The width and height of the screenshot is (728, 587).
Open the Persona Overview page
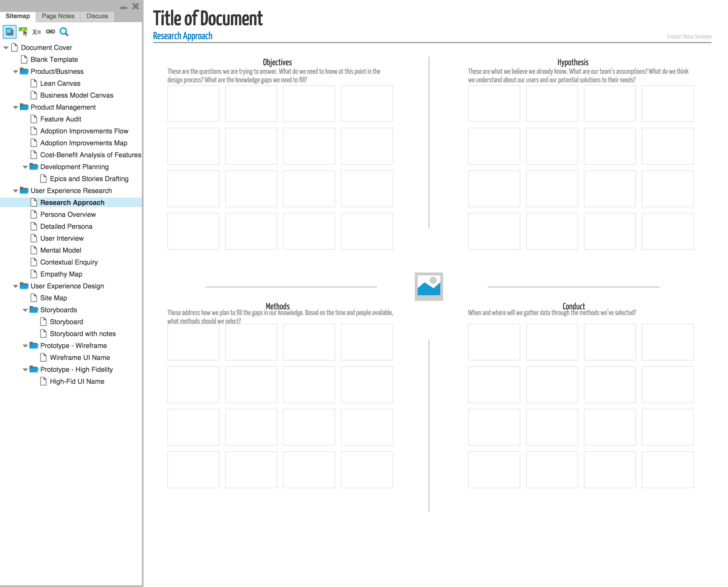[x=68, y=214]
